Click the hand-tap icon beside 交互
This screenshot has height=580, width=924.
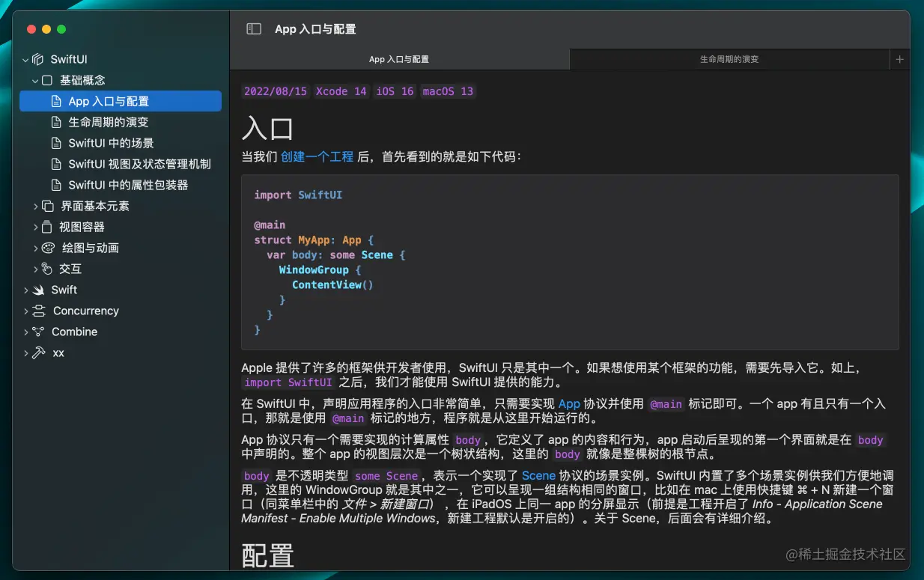48,269
